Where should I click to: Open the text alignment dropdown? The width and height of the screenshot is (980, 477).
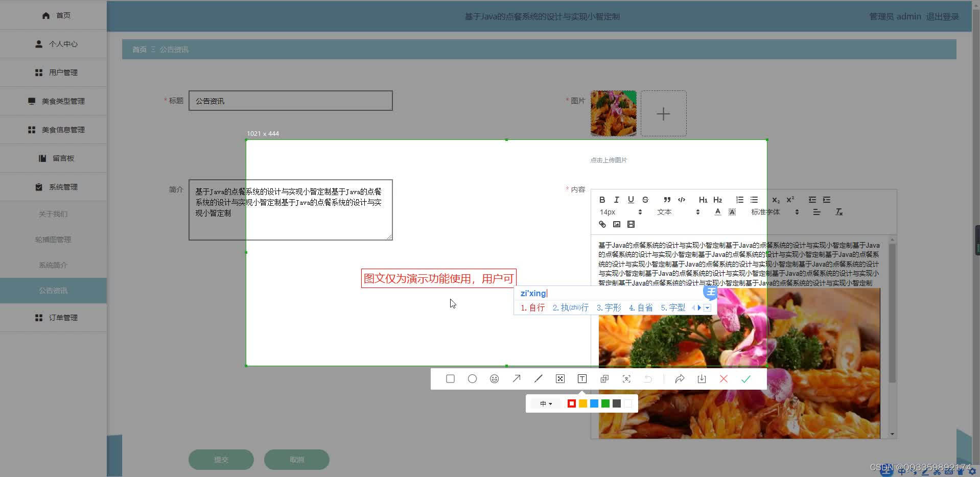click(816, 212)
